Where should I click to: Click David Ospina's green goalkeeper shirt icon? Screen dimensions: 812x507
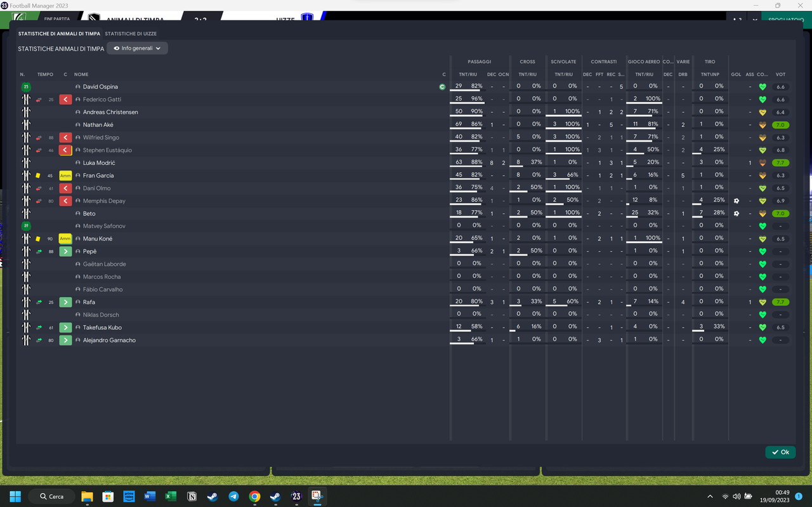click(x=26, y=87)
